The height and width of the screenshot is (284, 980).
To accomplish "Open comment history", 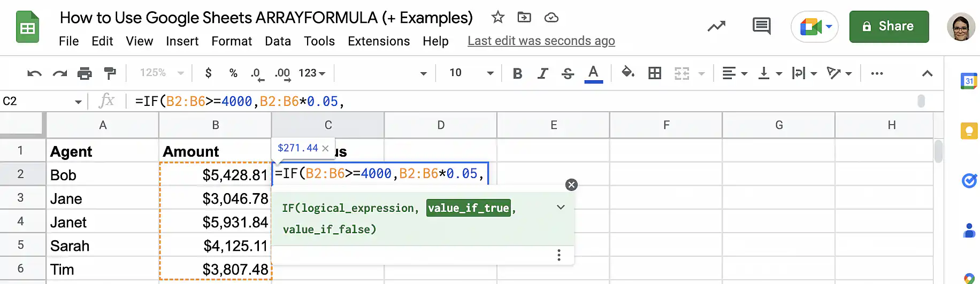I will click(x=761, y=26).
